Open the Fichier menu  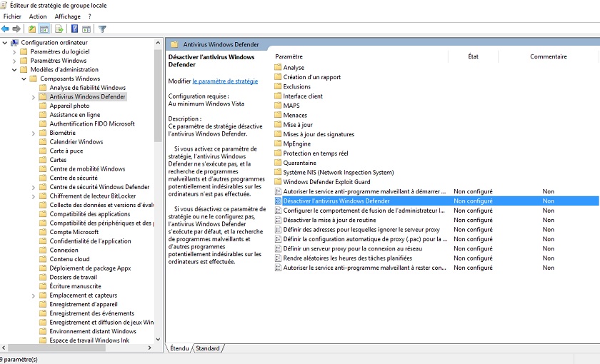(12, 16)
